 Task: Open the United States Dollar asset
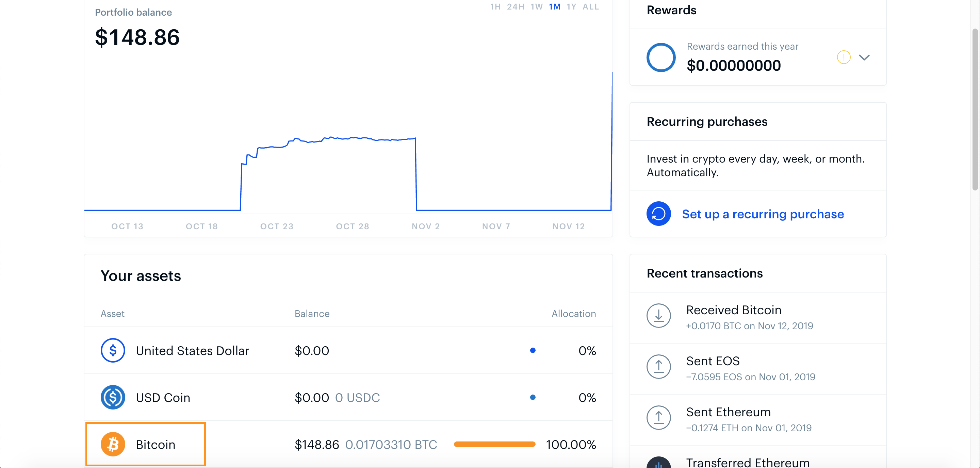coord(348,350)
